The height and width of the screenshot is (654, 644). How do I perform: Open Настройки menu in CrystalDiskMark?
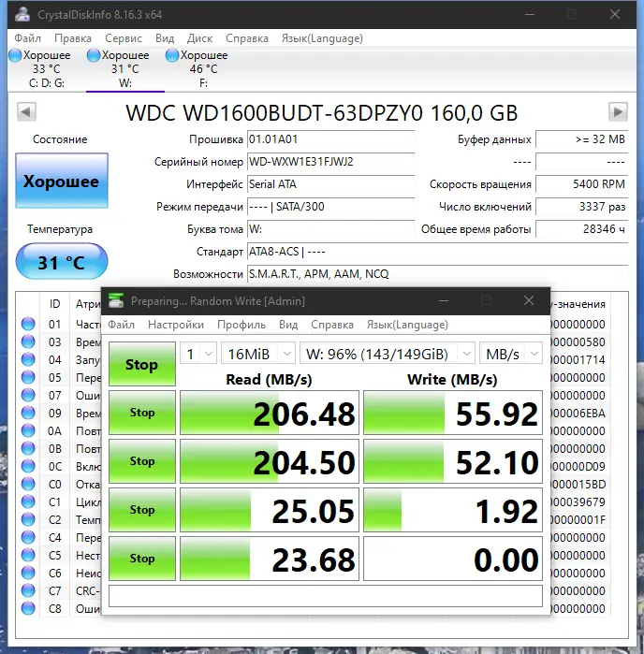[176, 325]
